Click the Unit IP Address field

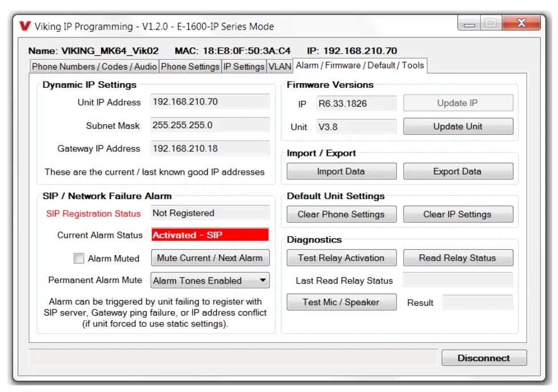tap(210, 102)
